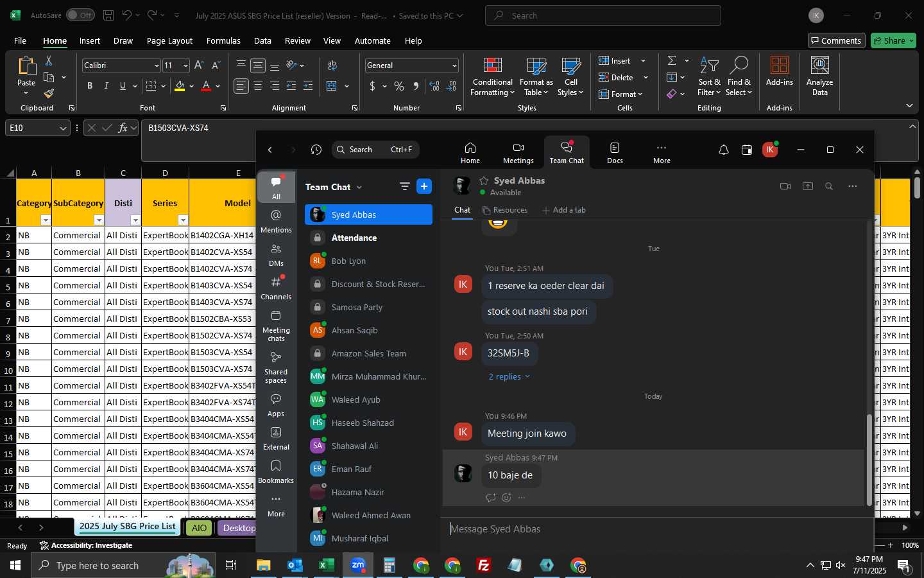The height and width of the screenshot is (578, 924).
Task: Add emoji reaction to '10 baje de'
Action: pos(506,498)
